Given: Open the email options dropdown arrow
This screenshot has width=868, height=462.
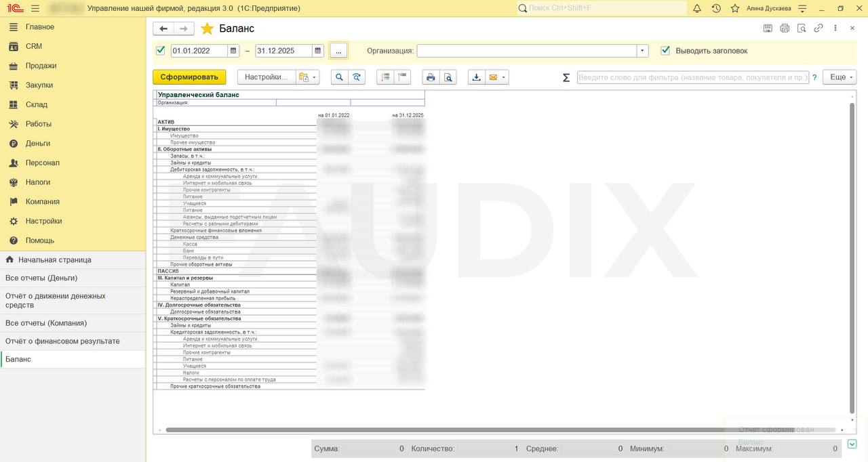Looking at the screenshot, I should [505, 77].
